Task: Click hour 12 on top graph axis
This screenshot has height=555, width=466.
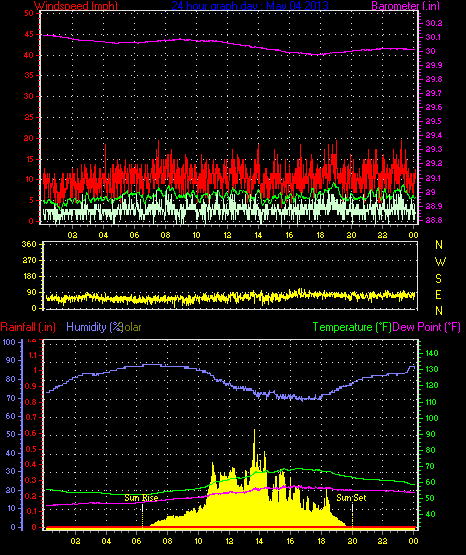Action: click(227, 235)
